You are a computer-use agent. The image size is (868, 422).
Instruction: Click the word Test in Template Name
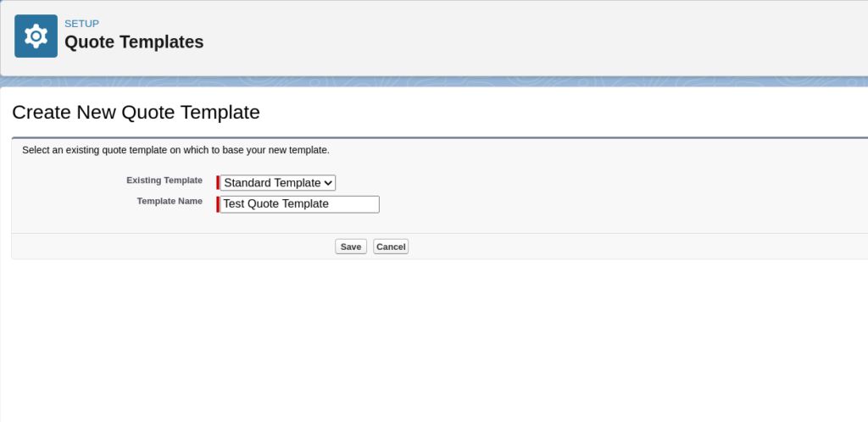(234, 204)
